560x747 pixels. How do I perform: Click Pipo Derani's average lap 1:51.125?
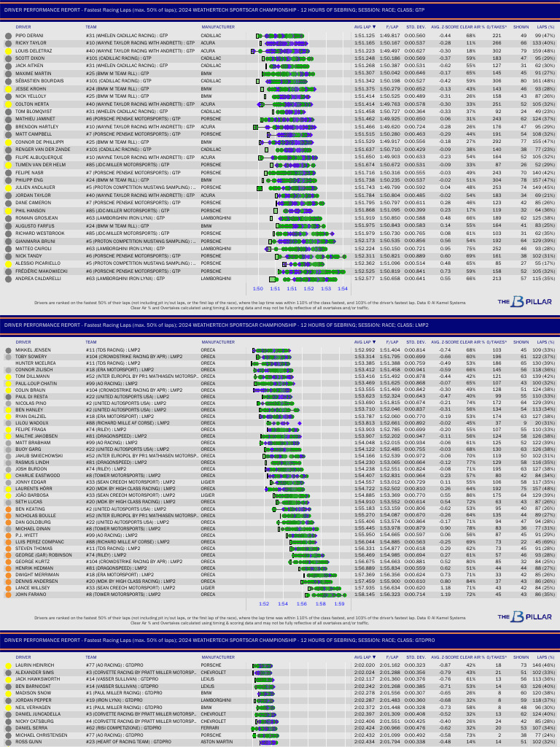pyautogui.click(x=365, y=36)
